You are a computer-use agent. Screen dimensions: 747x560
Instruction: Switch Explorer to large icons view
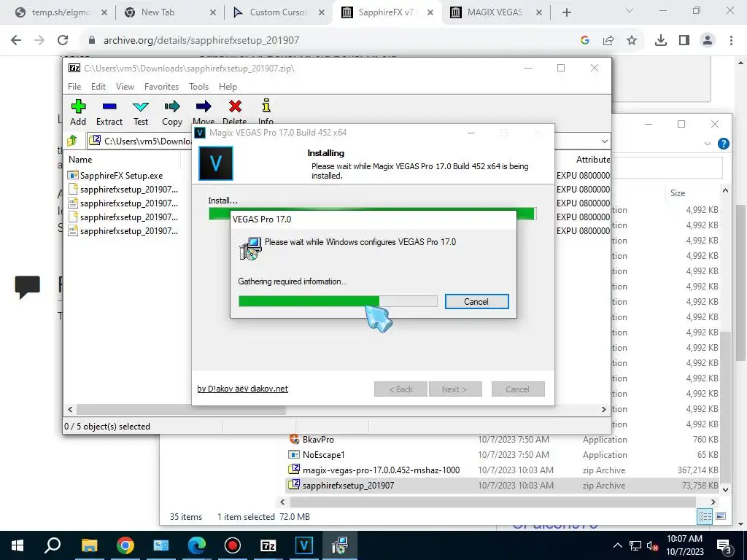click(x=721, y=516)
